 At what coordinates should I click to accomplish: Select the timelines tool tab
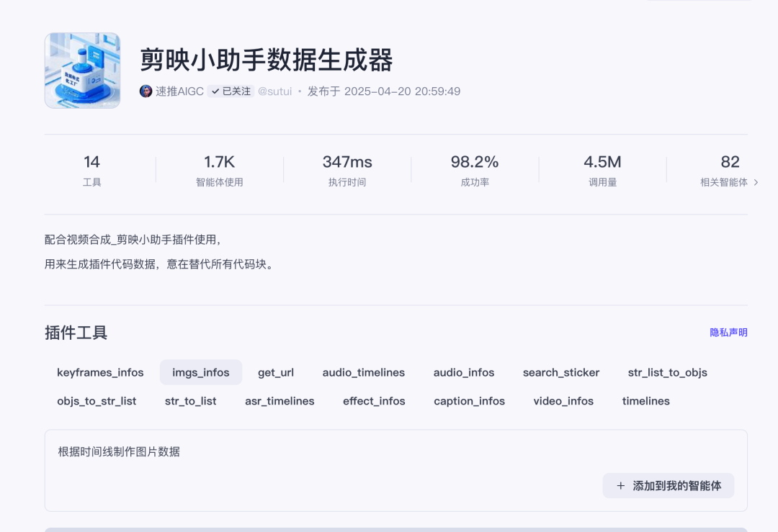(x=646, y=401)
